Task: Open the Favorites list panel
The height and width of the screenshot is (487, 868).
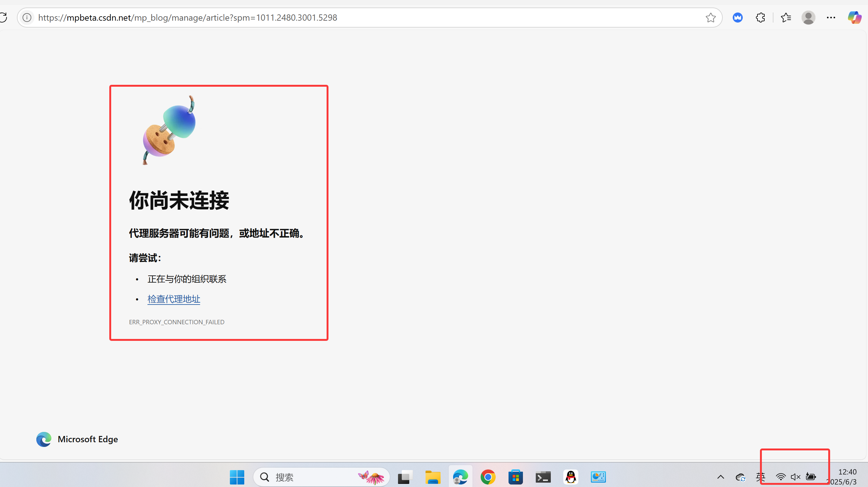Action: coord(786,18)
